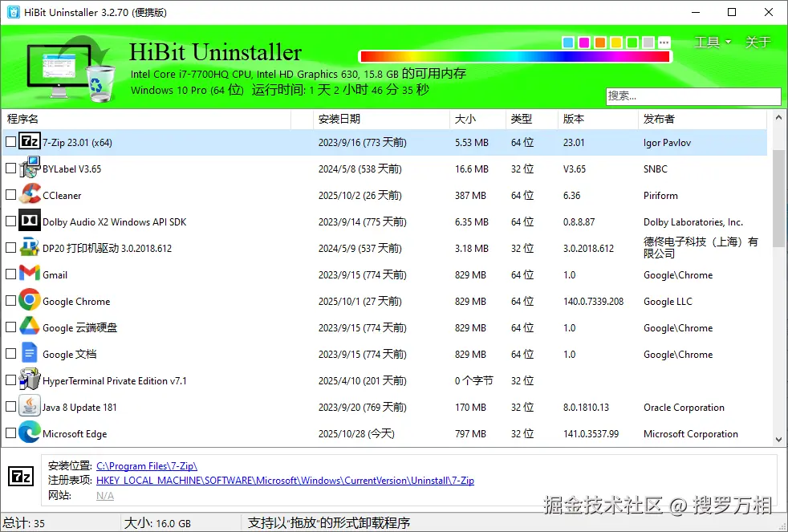788x532 pixels.
Task: Click the 7z icon in details panel
Action: pos(21,477)
